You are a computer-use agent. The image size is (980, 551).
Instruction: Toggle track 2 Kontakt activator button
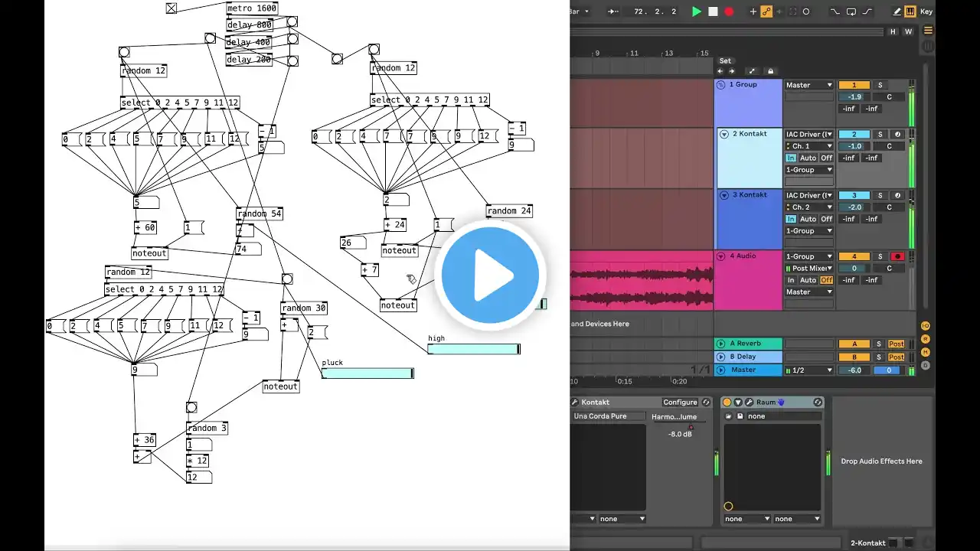click(854, 134)
